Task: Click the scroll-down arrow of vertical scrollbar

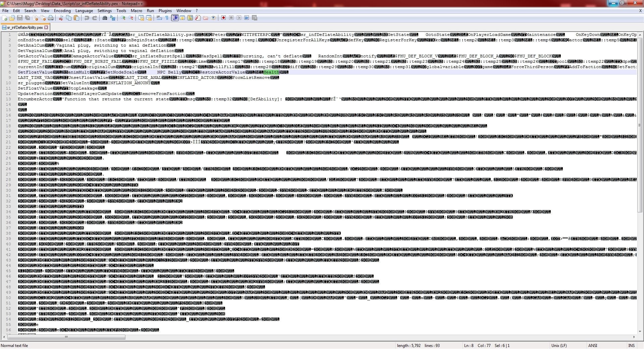Action: 640,332
